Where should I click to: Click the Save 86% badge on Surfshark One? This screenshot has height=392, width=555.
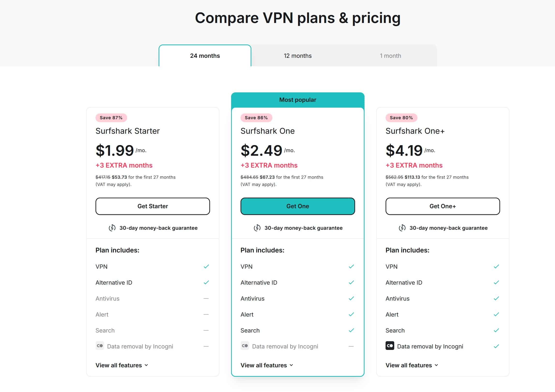[256, 118]
